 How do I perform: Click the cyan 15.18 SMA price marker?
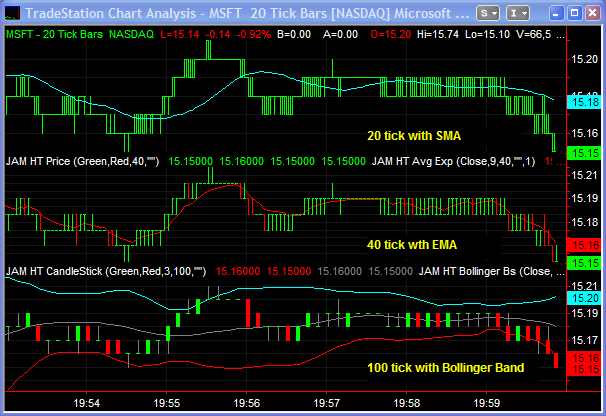point(584,102)
